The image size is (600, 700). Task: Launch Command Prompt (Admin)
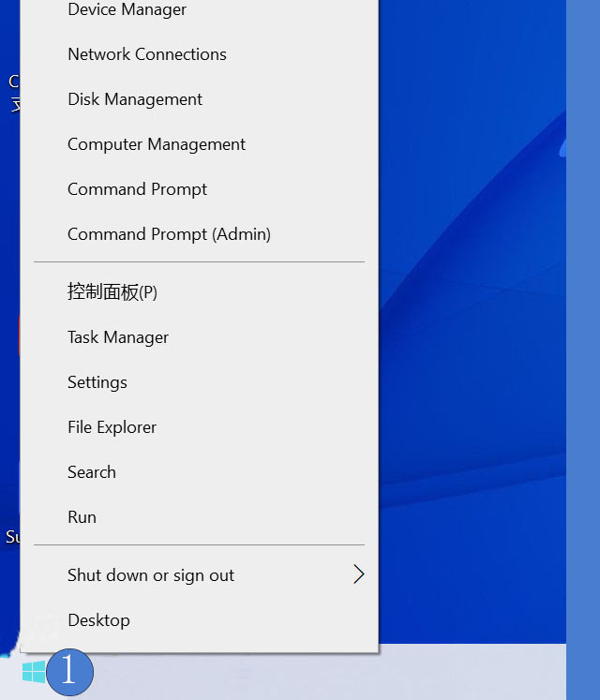(x=199, y=234)
